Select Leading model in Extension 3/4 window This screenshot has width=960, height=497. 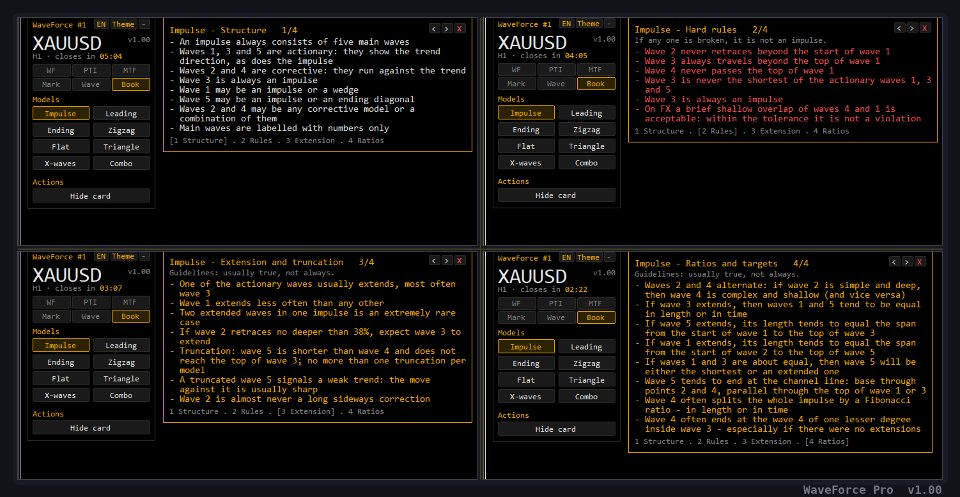coord(121,345)
